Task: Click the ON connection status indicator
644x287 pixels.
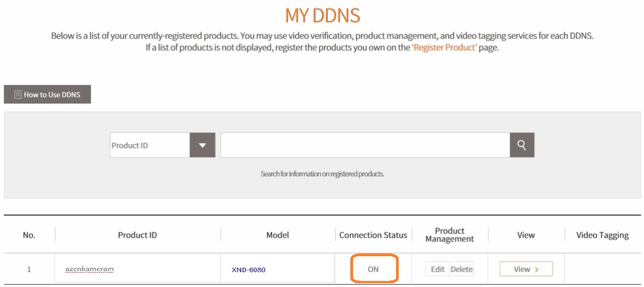Action: pyautogui.click(x=373, y=269)
